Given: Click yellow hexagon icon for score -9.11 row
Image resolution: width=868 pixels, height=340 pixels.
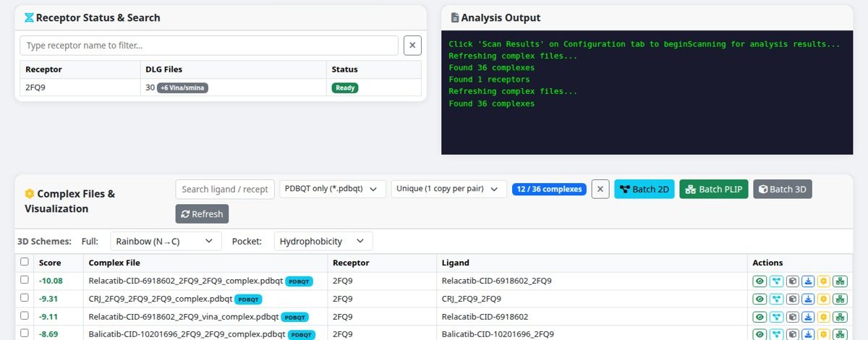Looking at the screenshot, I should [824, 317].
